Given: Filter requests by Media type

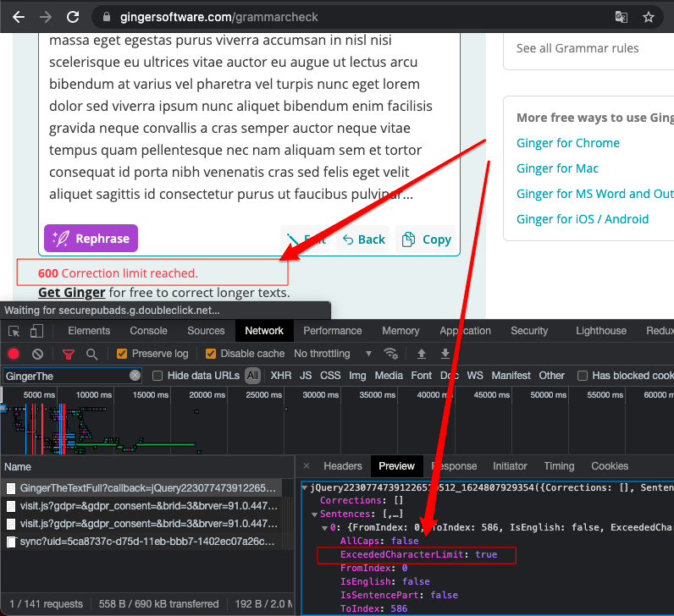Looking at the screenshot, I should [389, 376].
